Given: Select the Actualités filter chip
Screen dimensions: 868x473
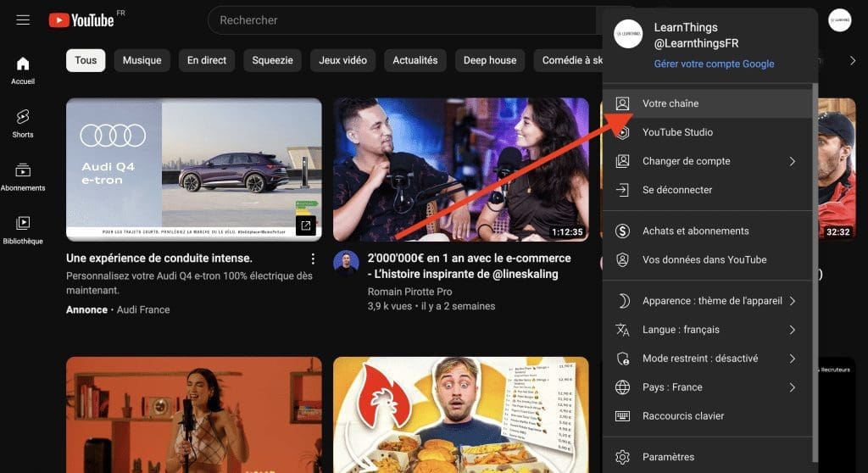Looking at the screenshot, I should pos(415,60).
